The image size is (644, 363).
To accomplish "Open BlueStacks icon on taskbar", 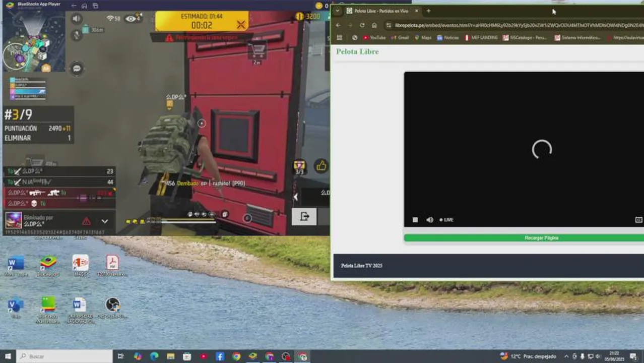I will point(253,356).
